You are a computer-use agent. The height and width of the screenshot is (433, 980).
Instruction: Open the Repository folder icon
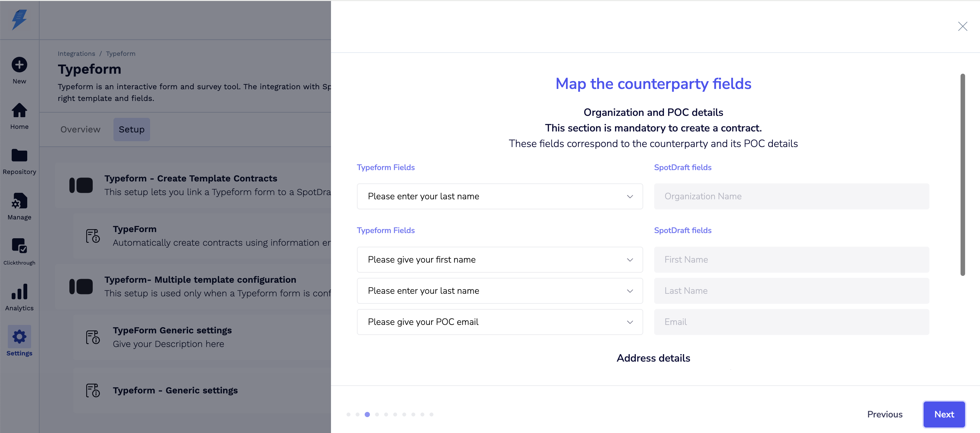[x=19, y=155]
